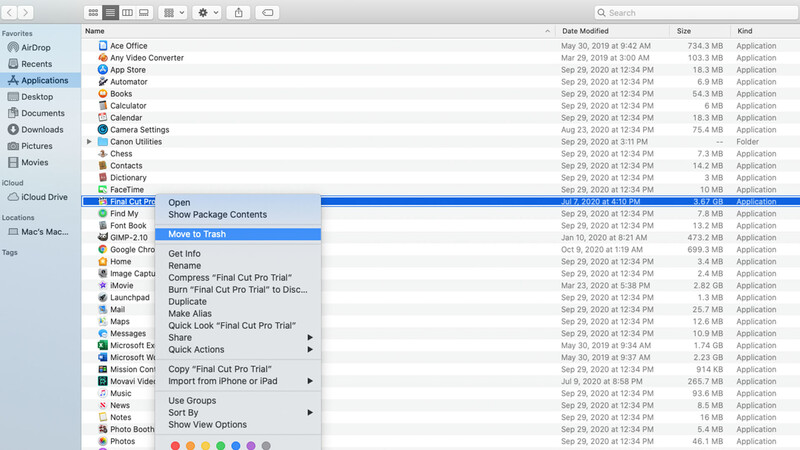The width and height of the screenshot is (800, 450).
Task: Sort by Date Modified column header
Action: click(613, 31)
